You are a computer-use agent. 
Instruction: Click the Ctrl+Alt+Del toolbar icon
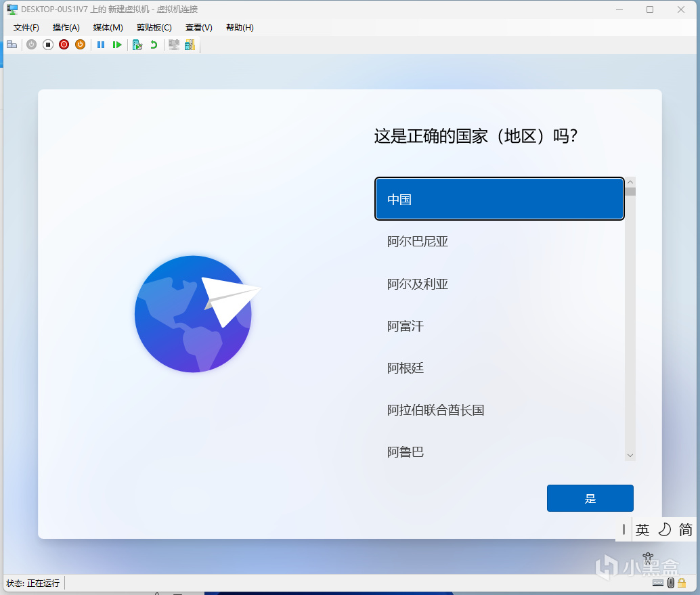coord(12,45)
